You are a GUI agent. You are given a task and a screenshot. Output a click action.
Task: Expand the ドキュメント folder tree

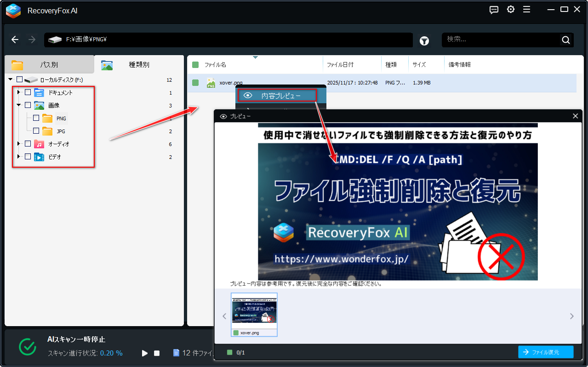[18, 92]
